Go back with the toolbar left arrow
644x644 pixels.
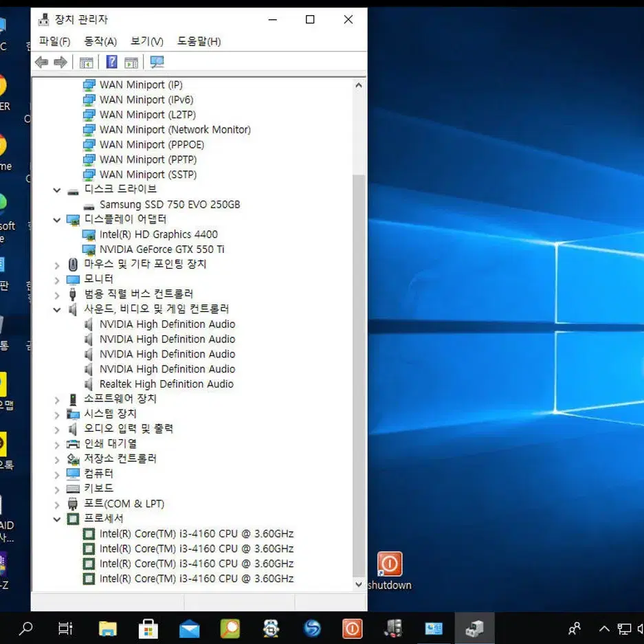tap(41, 63)
